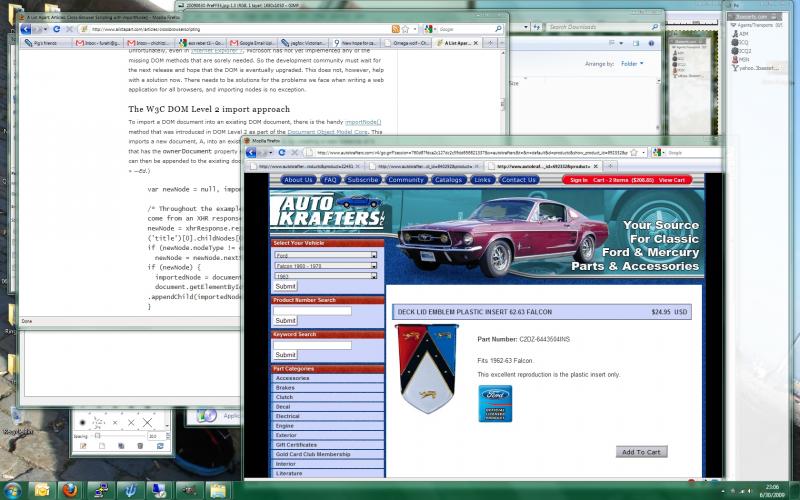This screenshot has height=500, width=800.
Task: Bookmark the A List Apart page with the star icon
Action: 405,29
